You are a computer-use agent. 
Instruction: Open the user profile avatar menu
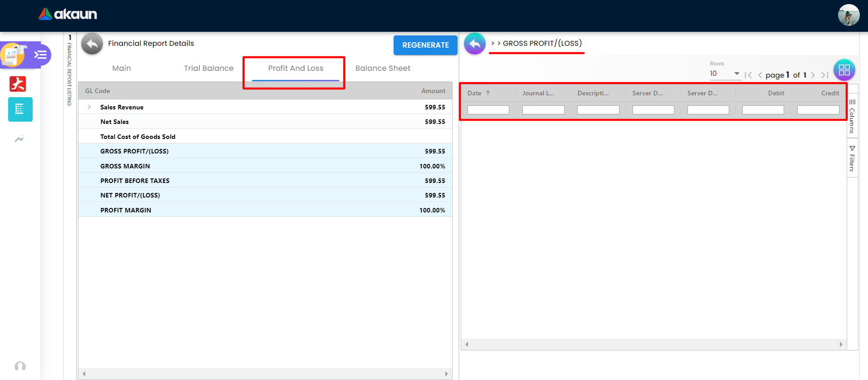tap(848, 15)
